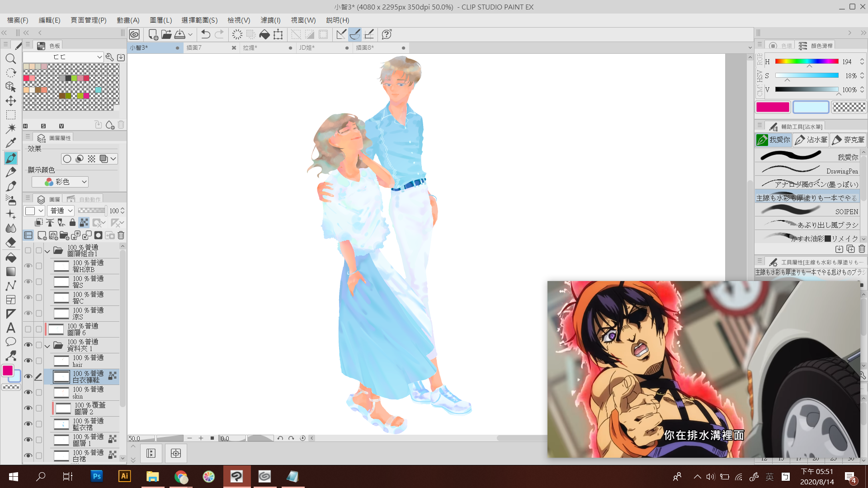This screenshot has height=488, width=868.
Task: Switch to the 色環 color wheel tab
Action: pos(780,46)
